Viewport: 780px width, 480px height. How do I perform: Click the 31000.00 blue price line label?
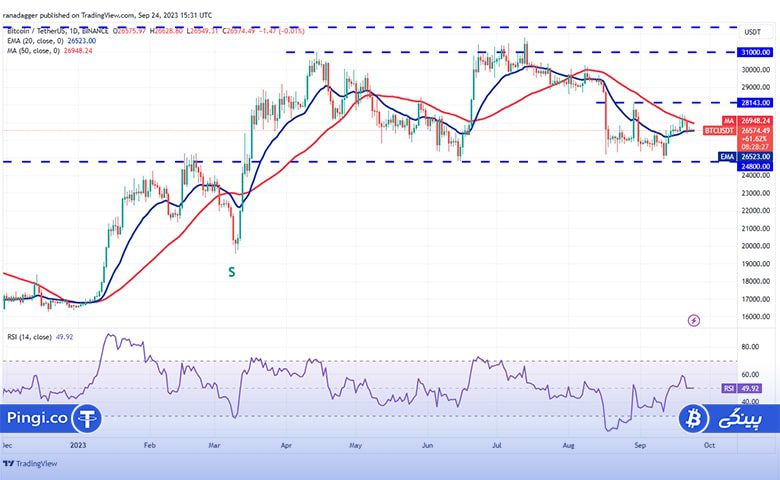[x=755, y=52]
